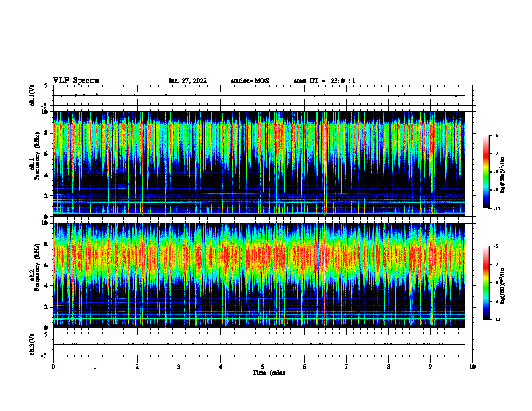Click the "ch.1(V)" axis label
The image size is (532, 411).
[32, 95]
